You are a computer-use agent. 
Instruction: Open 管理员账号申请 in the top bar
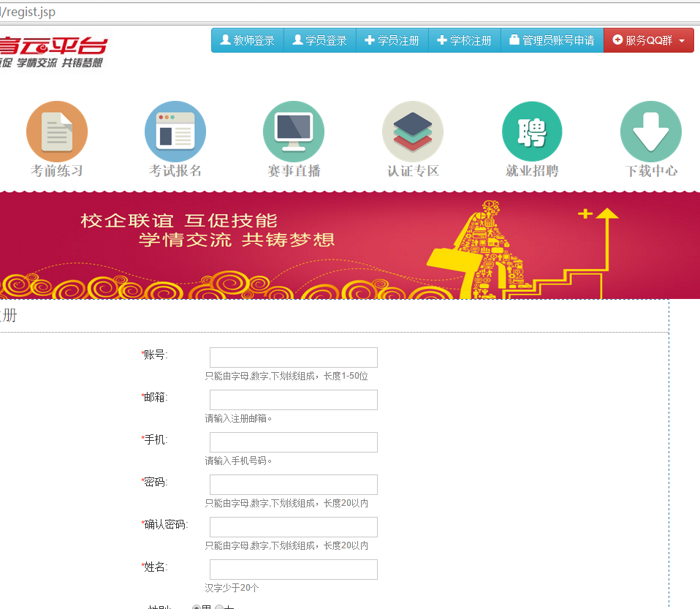pos(552,40)
